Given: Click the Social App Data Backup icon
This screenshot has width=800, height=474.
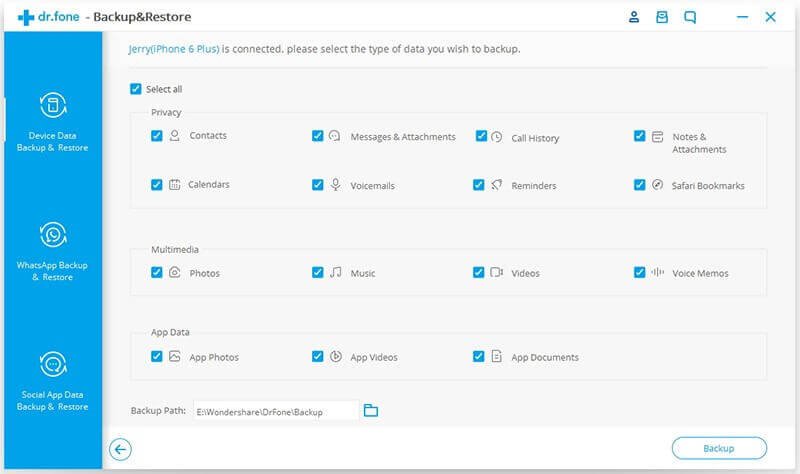Looking at the screenshot, I should pos(52,364).
